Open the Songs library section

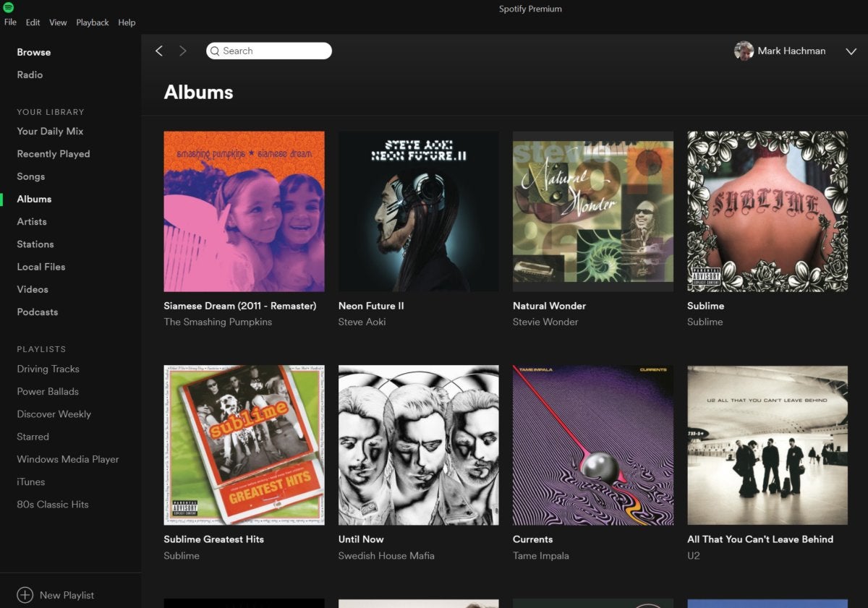tap(31, 176)
